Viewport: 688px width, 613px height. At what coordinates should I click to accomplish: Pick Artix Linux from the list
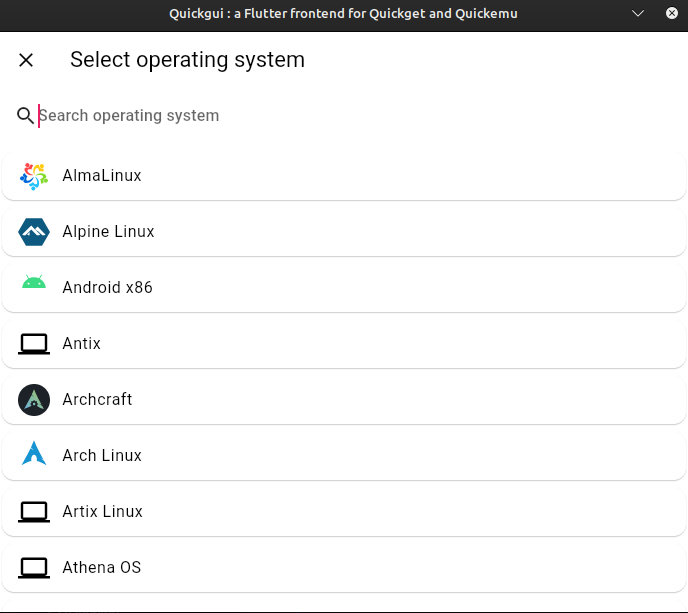(x=344, y=512)
